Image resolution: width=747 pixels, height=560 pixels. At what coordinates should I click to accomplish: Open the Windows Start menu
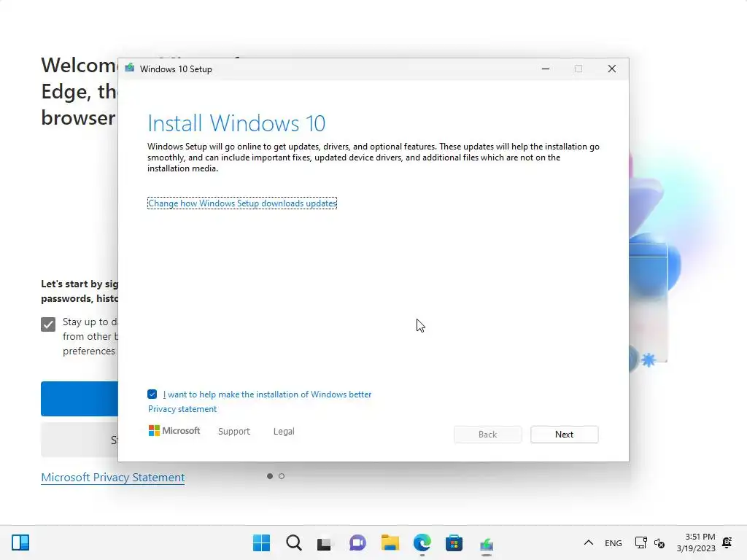click(261, 542)
